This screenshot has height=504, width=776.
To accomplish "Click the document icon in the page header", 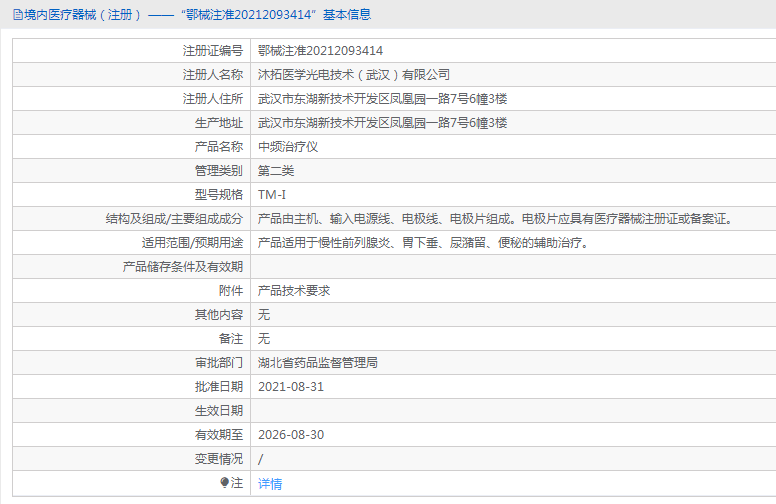I will pyautogui.click(x=17, y=15).
